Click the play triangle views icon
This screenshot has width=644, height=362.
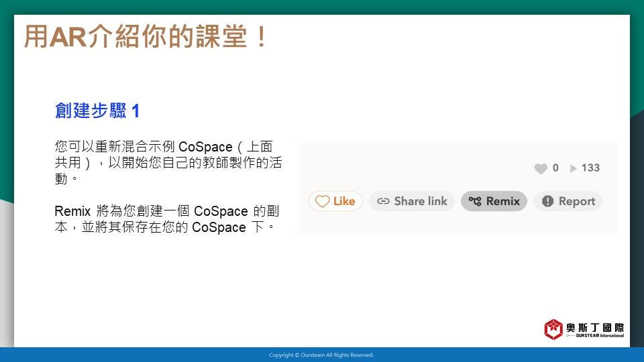pos(574,168)
